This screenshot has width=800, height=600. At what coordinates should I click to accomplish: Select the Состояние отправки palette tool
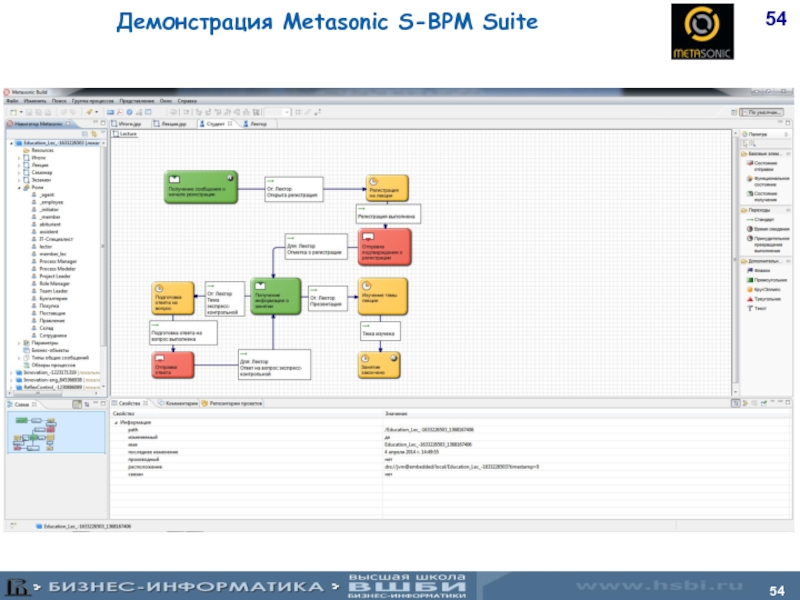point(763,164)
